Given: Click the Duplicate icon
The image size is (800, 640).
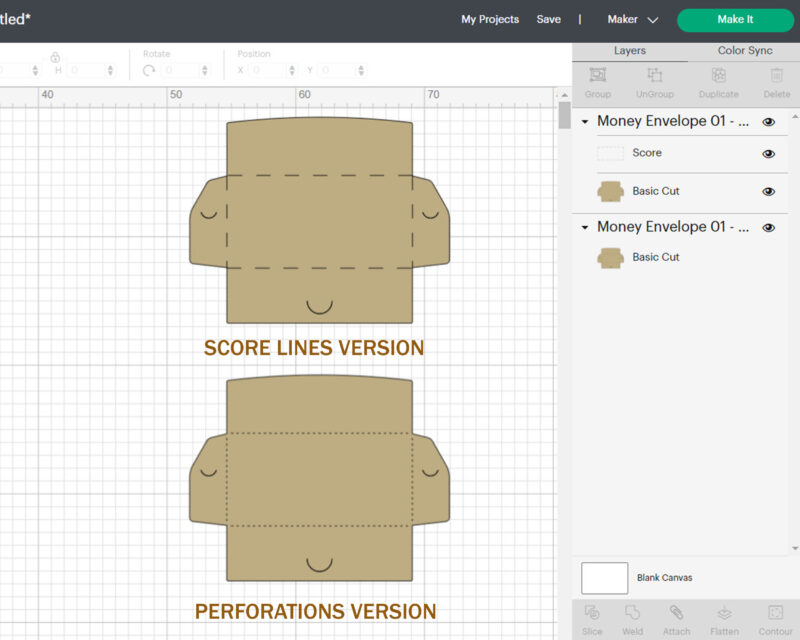Looking at the screenshot, I should 718,76.
